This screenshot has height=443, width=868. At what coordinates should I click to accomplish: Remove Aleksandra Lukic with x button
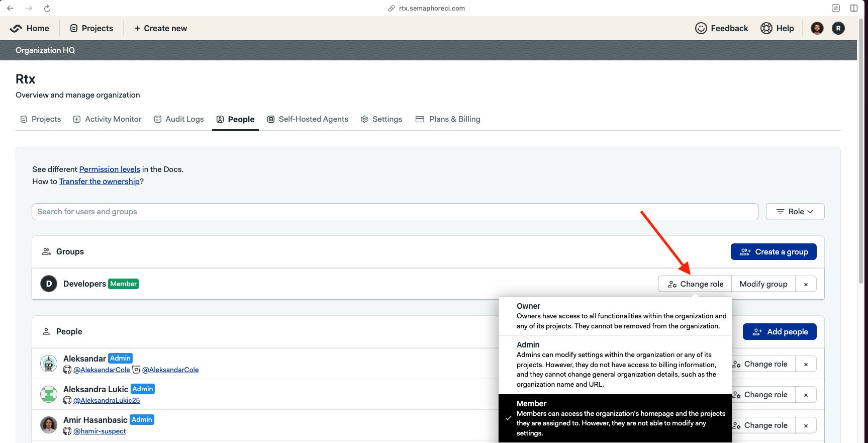[x=806, y=395]
